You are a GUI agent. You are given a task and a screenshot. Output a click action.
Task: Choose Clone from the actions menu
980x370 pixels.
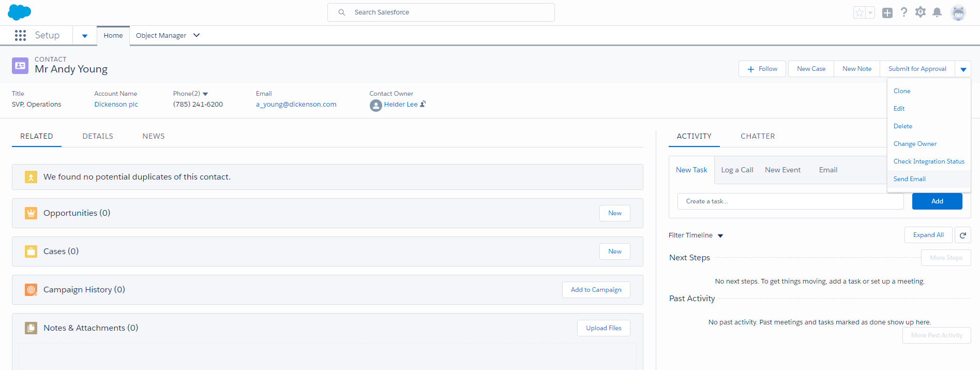tap(929, 91)
